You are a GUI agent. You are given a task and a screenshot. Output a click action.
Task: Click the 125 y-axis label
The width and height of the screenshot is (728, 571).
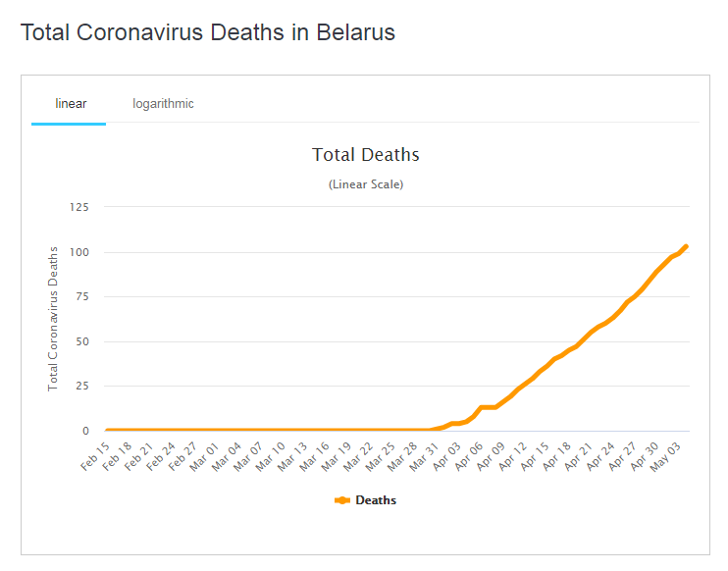(78, 207)
